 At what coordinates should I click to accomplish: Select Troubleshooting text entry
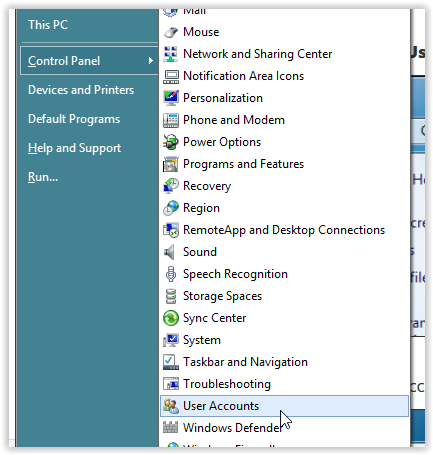pos(227,384)
